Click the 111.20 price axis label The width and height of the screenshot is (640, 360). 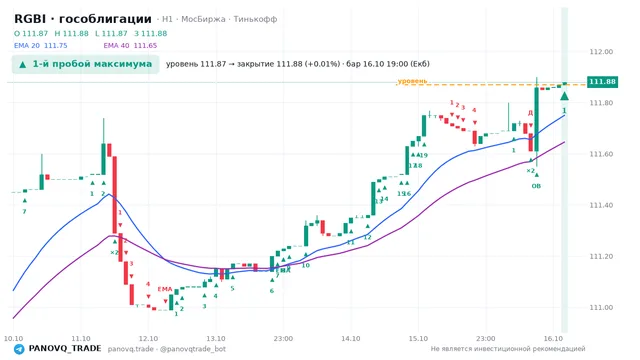601,257
